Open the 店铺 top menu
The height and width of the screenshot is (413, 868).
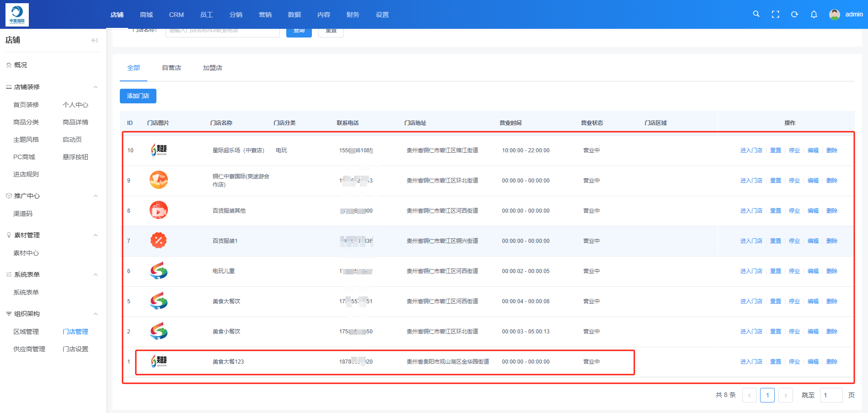[x=117, y=15]
